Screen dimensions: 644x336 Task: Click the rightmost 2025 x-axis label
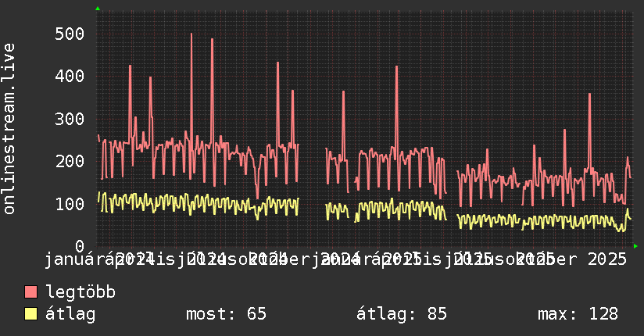607,259
